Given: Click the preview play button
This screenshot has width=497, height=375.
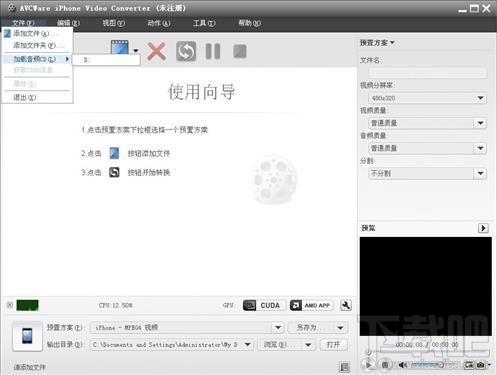Looking at the screenshot, I should point(368,365).
